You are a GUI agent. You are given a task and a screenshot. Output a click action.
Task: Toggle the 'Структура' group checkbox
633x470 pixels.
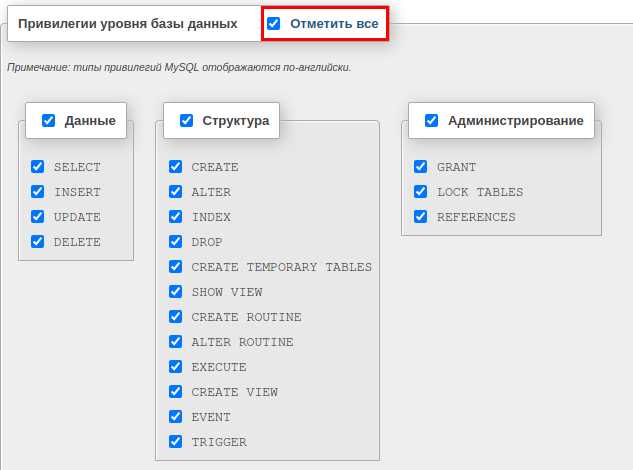pyautogui.click(x=186, y=120)
